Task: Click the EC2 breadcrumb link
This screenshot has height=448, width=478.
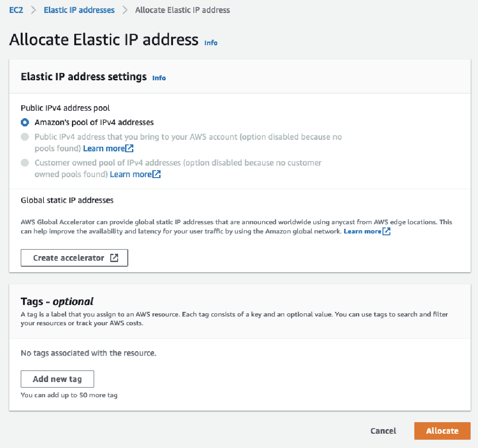Action: click(x=16, y=10)
